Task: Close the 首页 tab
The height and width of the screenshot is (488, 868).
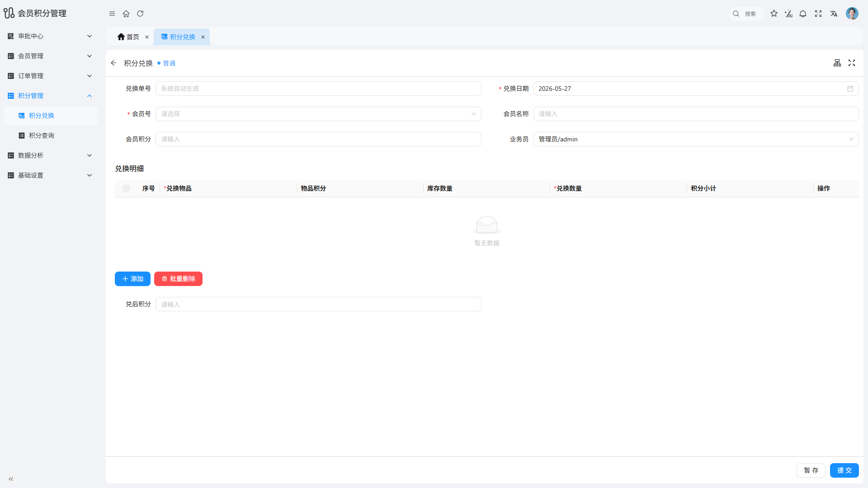Action: [147, 37]
